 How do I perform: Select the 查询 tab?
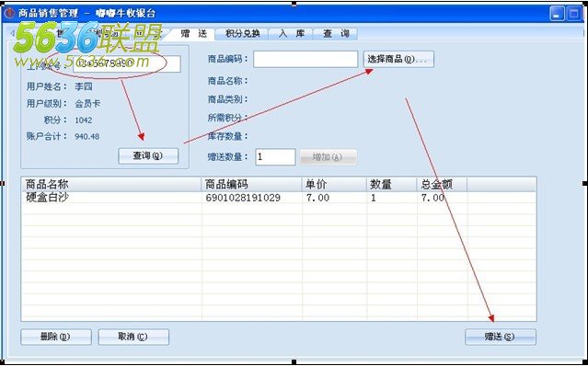click(336, 34)
